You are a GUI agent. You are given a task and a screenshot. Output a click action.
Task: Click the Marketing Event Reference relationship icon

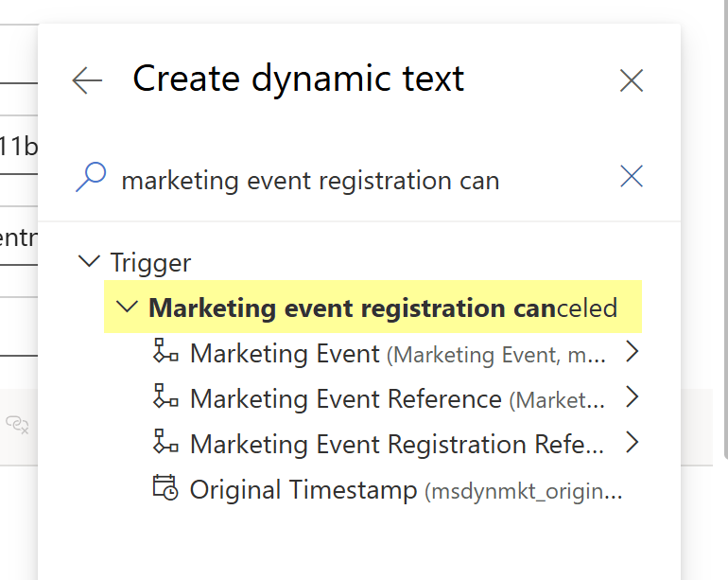(x=165, y=397)
